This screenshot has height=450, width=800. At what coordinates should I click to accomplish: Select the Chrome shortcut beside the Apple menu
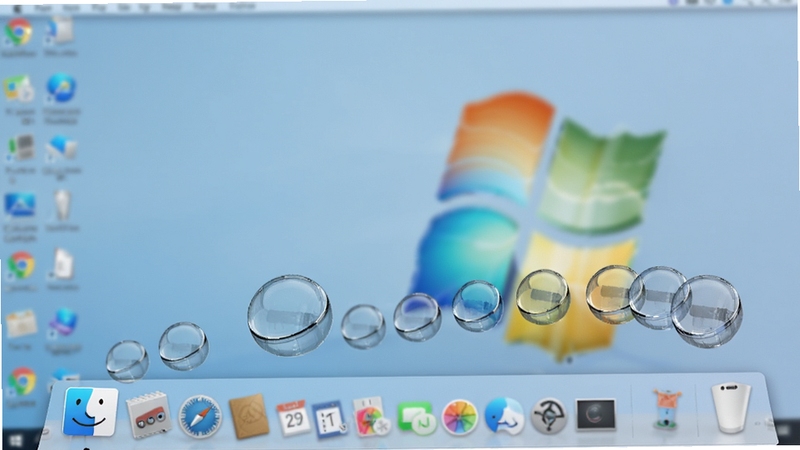pyautogui.click(x=19, y=31)
